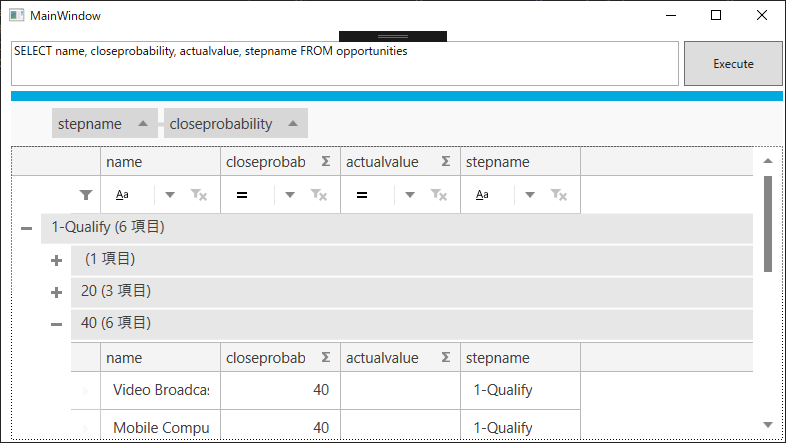This screenshot has width=786, height=444.
Task: Toggle sort direction on closeprobability group chip
Action: tap(293, 124)
